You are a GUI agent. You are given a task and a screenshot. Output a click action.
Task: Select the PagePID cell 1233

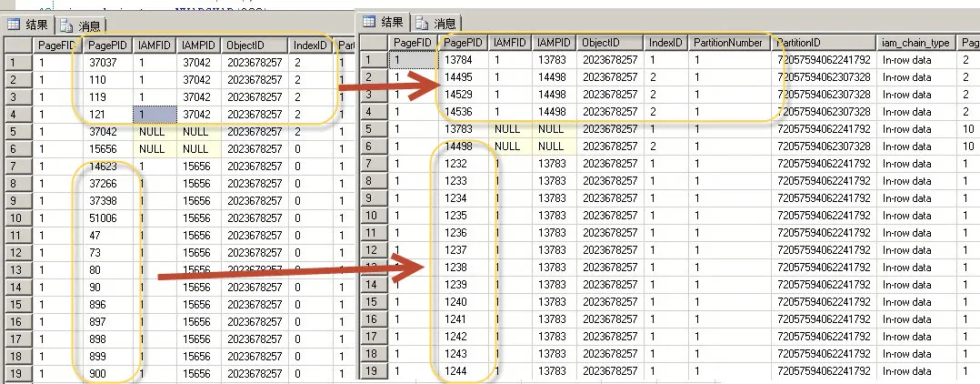click(x=464, y=181)
